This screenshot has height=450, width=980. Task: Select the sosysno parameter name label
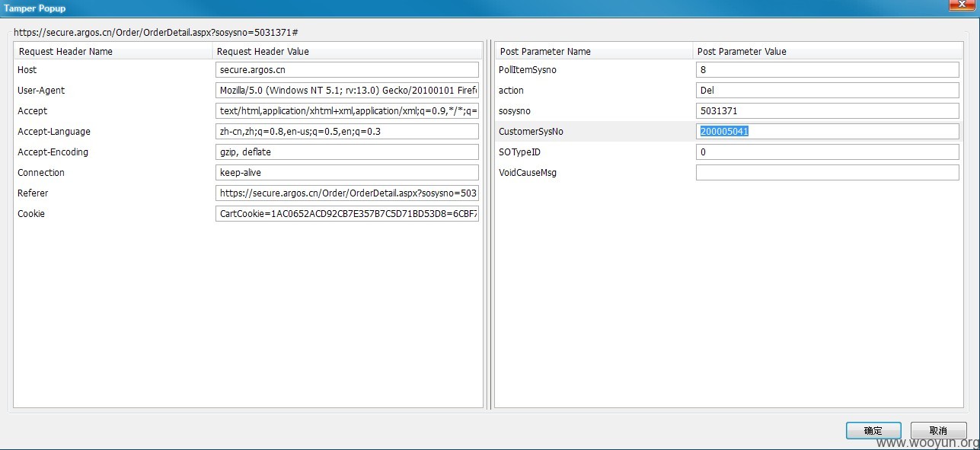point(515,111)
